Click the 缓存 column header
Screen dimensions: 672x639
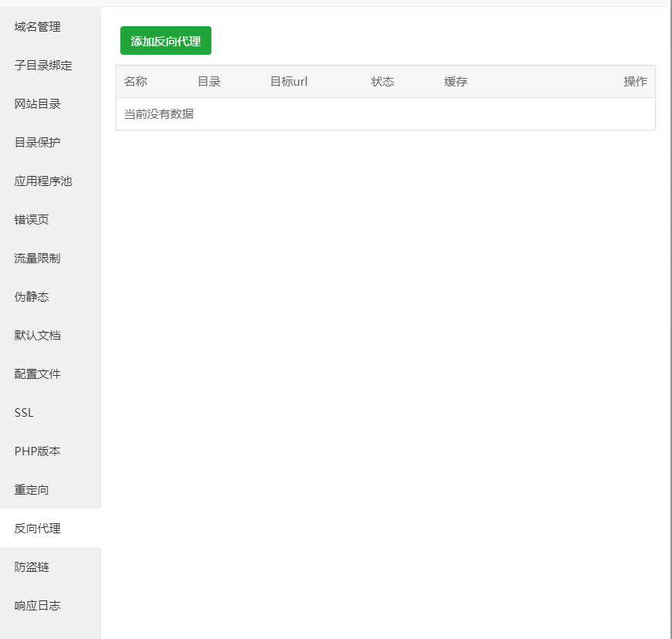(x=455, y=82)
